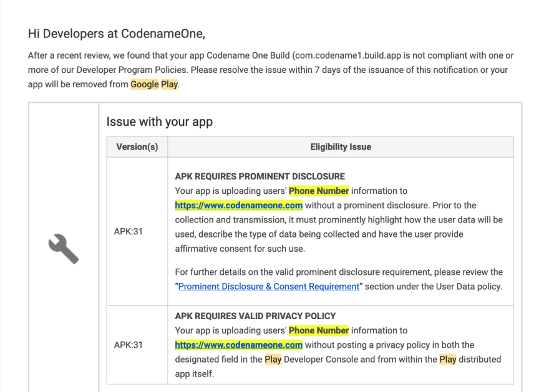
Task: Click the 'Version(s)' column header
Action: pos(137,147)
